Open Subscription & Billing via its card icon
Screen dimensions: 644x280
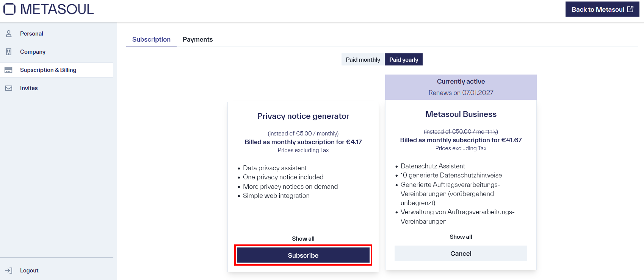(8, 70)
